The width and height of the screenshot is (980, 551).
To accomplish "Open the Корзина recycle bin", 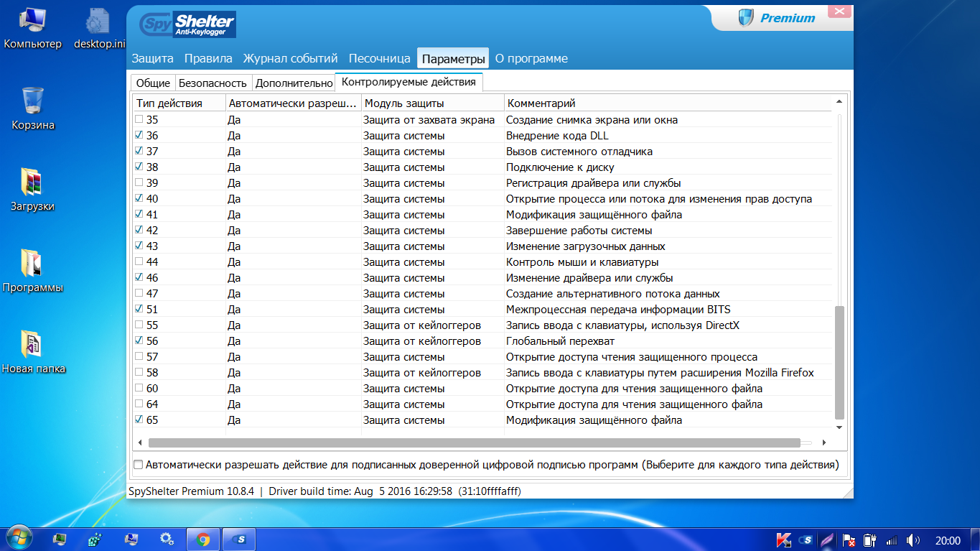I will pyautogui.click(x=33, y=109).
